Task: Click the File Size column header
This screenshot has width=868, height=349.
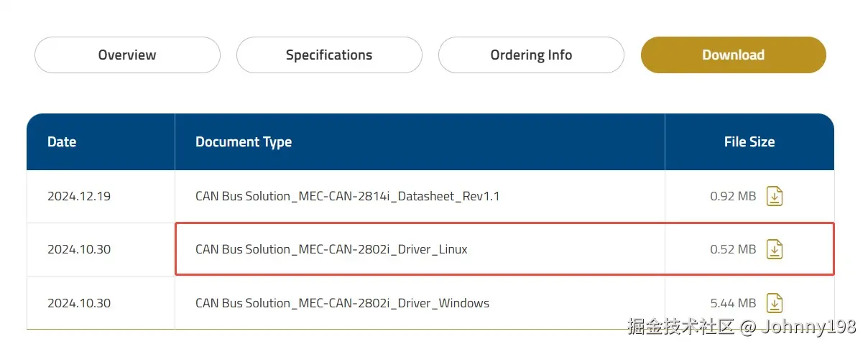Action: point(749,142)
